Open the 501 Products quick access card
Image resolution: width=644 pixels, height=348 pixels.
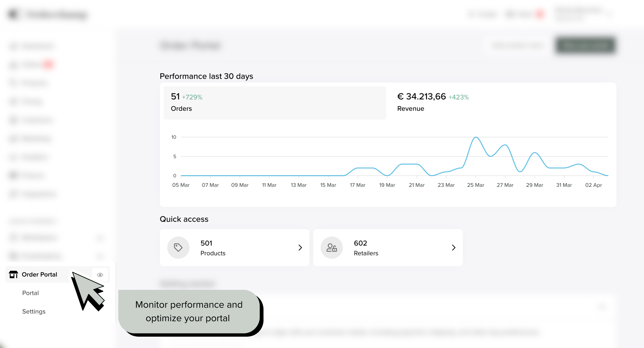[234, 247]
